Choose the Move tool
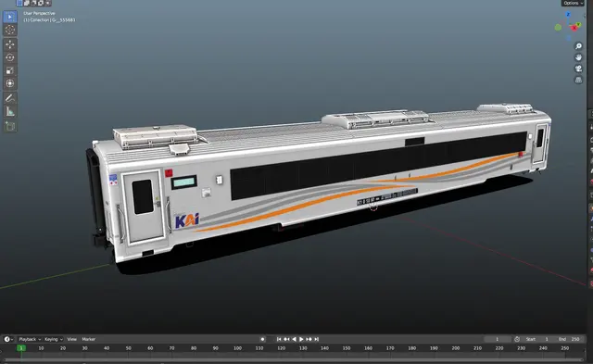The height and width of the screenshot is (364, 593). [x=10, y=44]
